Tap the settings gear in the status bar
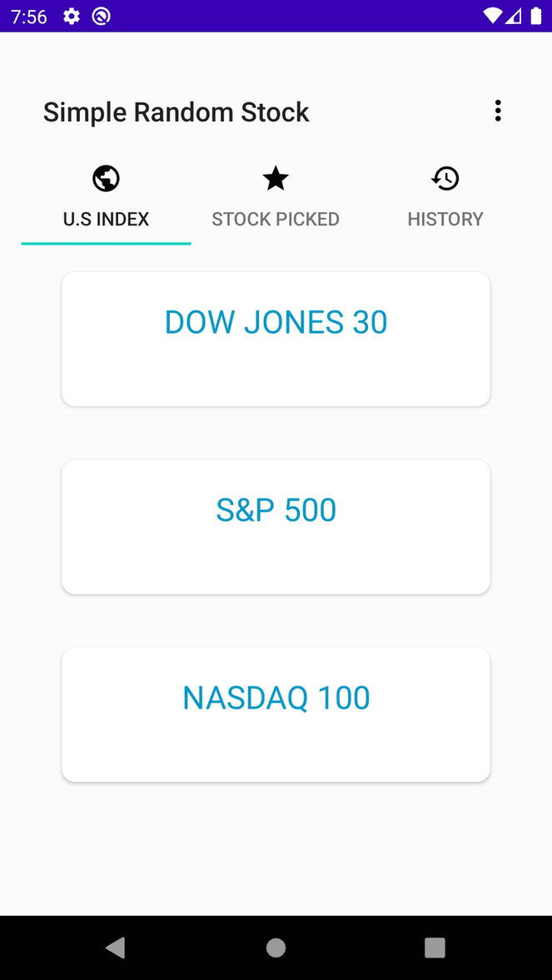The height and width of the screenshot is (980, 552). tap(72, 16)
